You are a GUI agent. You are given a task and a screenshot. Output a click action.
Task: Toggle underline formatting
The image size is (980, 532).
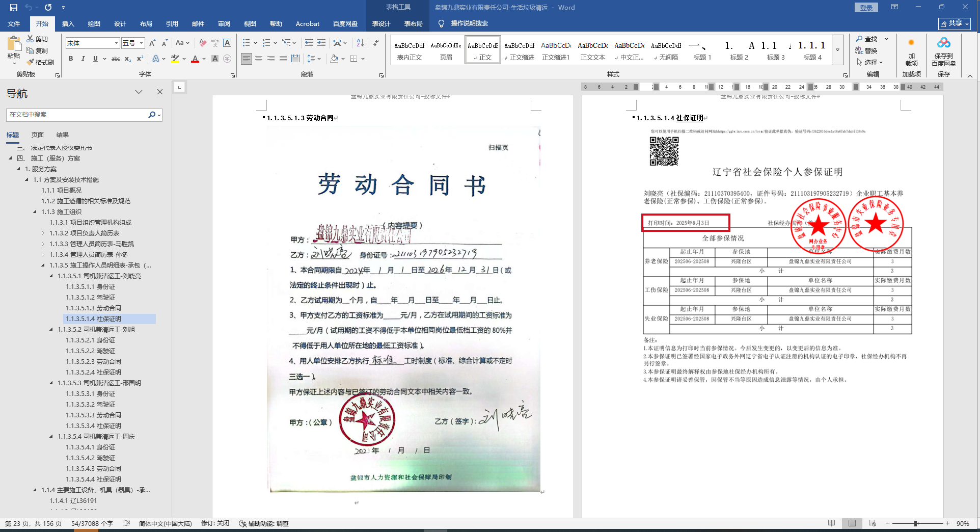point(95,59)
